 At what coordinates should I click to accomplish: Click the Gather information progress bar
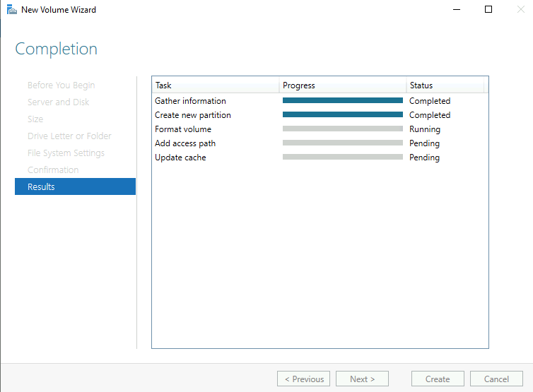(x=343, y=100)
